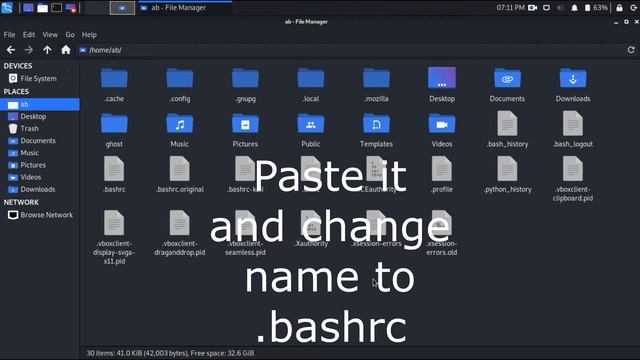The width and height of the screenshot is (640, 360).
Task: Click Browse Network in sidebar
Action: pos(40,215)
